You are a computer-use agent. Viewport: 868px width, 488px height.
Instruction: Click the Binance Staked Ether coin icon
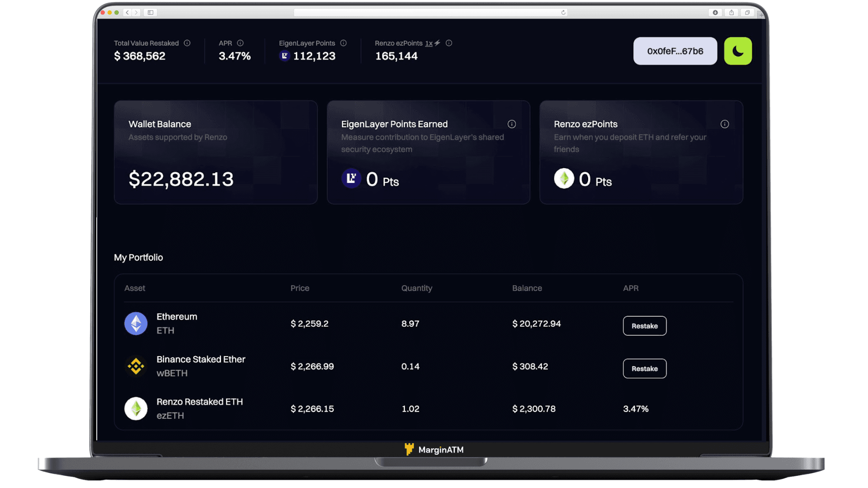(136, 366)
